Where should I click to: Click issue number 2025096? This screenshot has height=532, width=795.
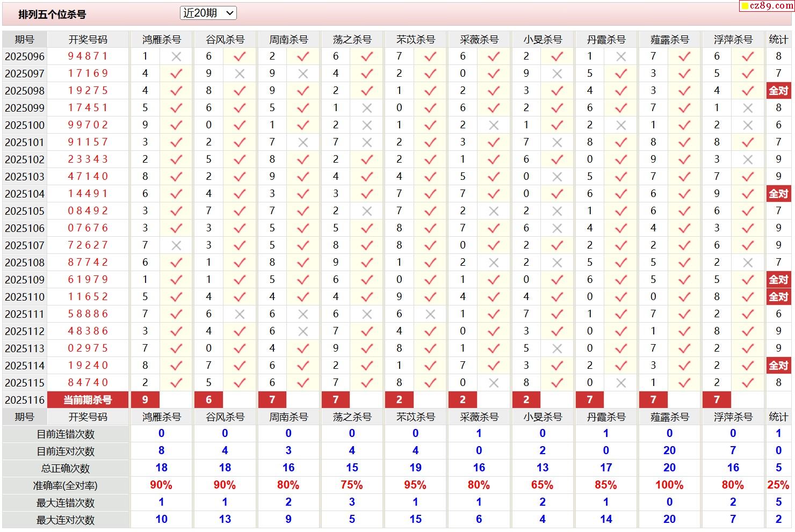25,56
